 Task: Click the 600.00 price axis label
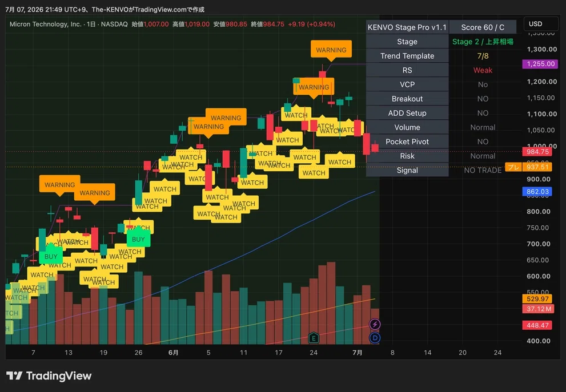(538, 276)
